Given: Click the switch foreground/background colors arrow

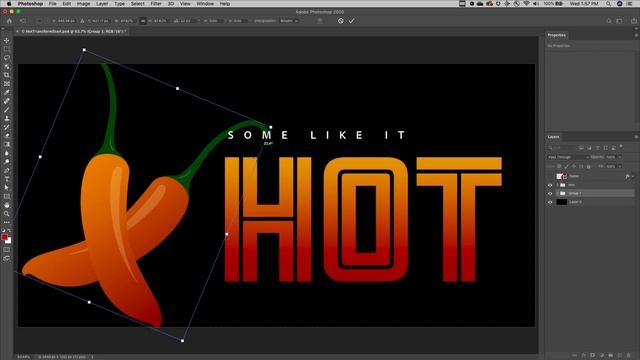Looking at the screenshot, I should [10, 231].
